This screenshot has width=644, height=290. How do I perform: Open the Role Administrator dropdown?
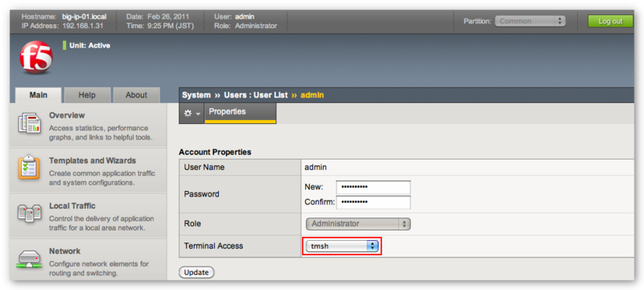(358, 224)
